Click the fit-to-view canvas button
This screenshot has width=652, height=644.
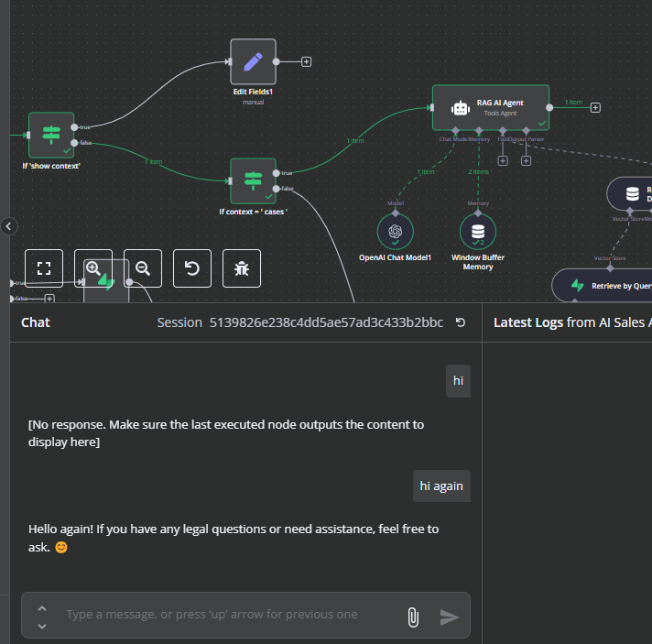point(44,268)
